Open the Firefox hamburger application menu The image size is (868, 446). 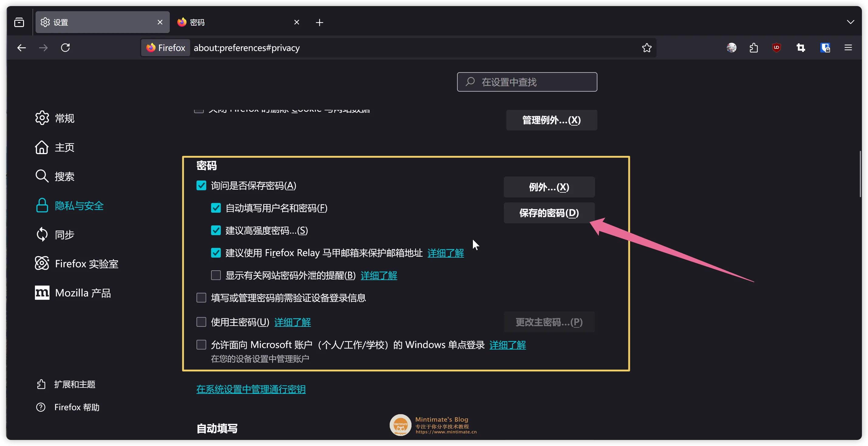(x=848, y=48)
